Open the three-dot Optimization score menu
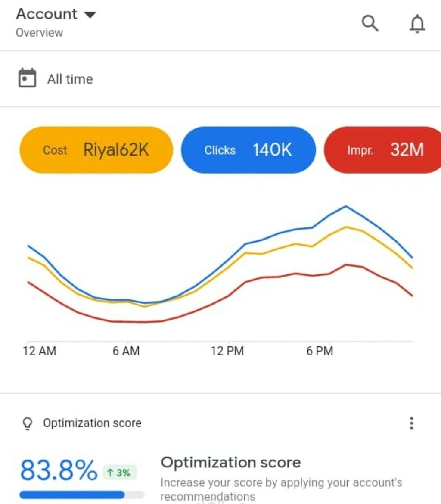 point(412,423)
